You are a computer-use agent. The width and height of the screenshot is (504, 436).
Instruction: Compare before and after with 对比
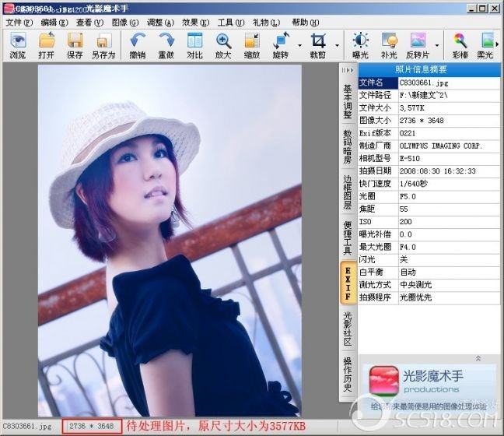tap(194, 46)
